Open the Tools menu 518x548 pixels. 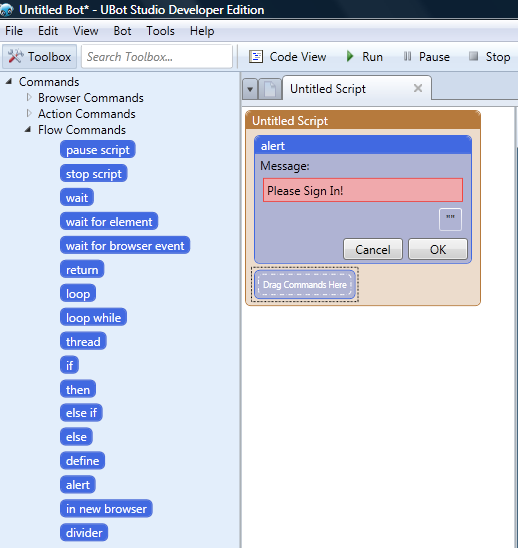(x=160, y=31)
